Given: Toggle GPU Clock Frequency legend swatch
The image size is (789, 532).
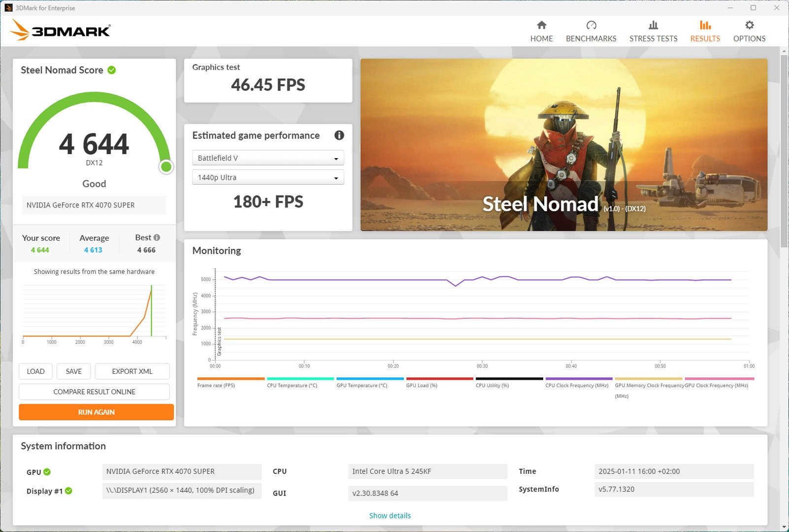Looking at the screenshot, I should 719,379.
